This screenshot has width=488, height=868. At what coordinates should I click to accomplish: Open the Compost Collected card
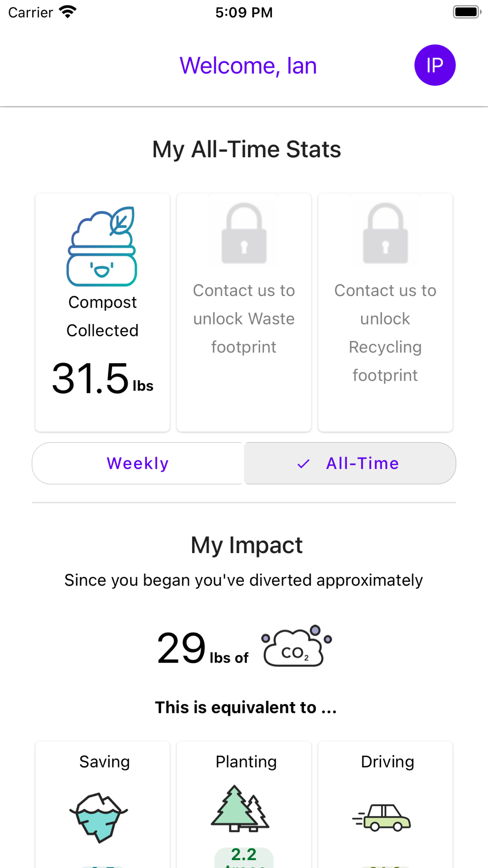point(102,312)
